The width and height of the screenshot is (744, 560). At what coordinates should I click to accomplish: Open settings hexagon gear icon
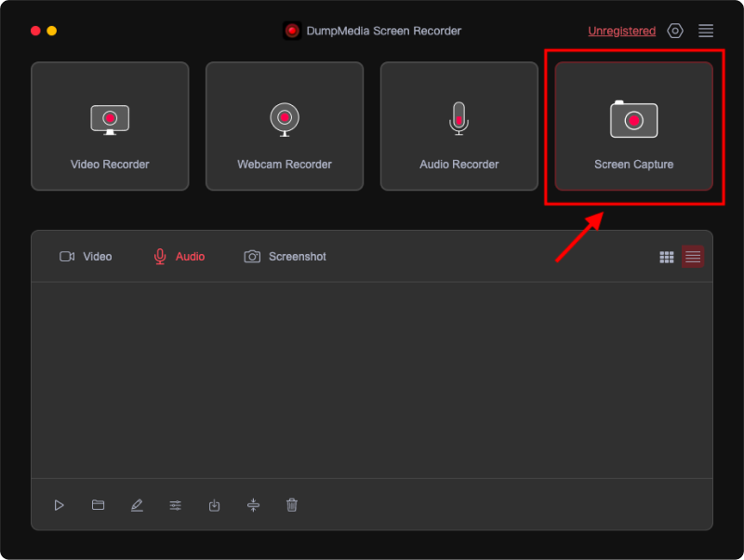675,31
